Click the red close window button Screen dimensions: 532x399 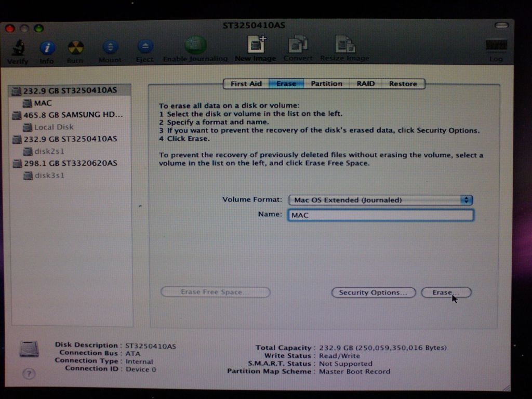coord(10,29)
